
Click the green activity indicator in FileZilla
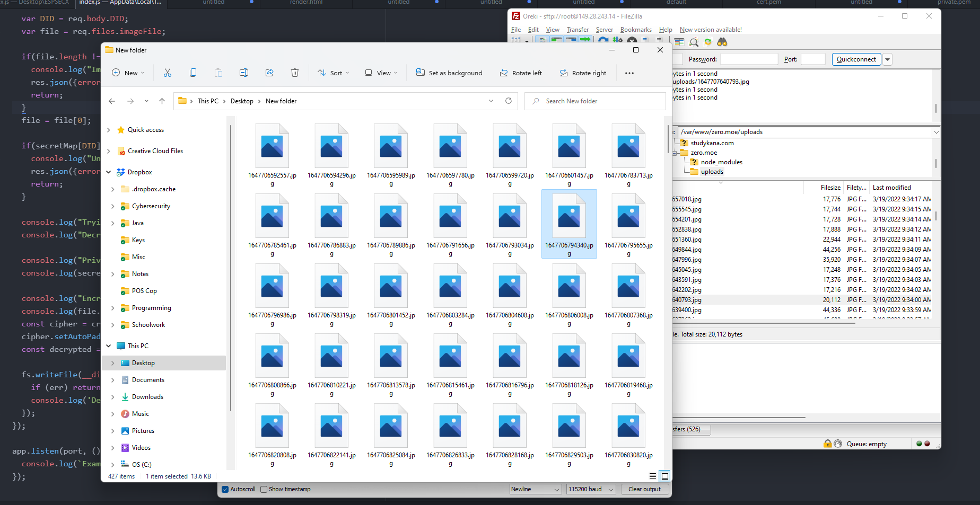(x=919, y=444)
